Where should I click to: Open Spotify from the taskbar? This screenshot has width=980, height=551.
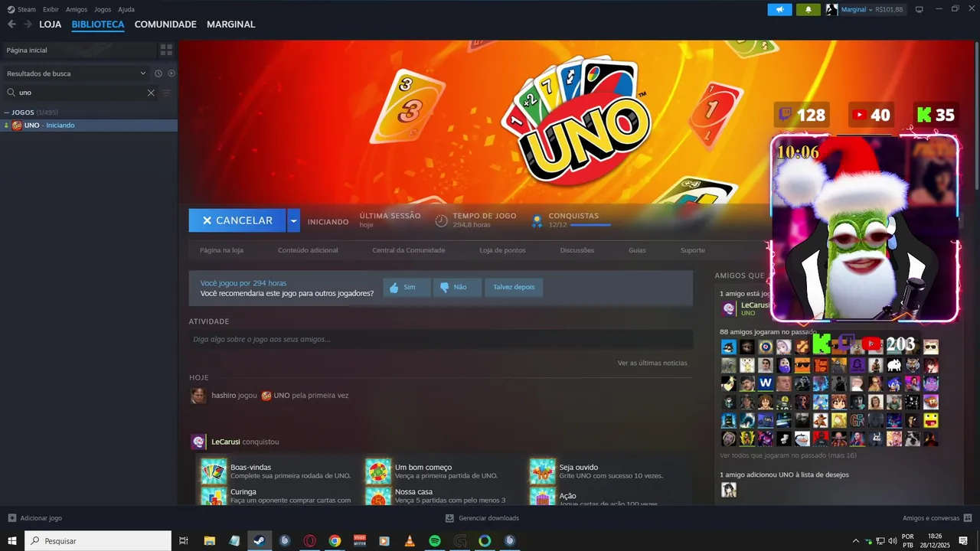(x=435, y=541)
